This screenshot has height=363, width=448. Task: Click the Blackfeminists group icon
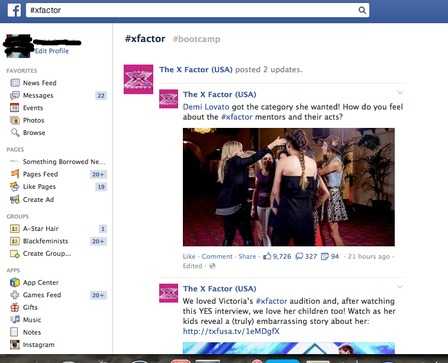(x=15, y=241)
